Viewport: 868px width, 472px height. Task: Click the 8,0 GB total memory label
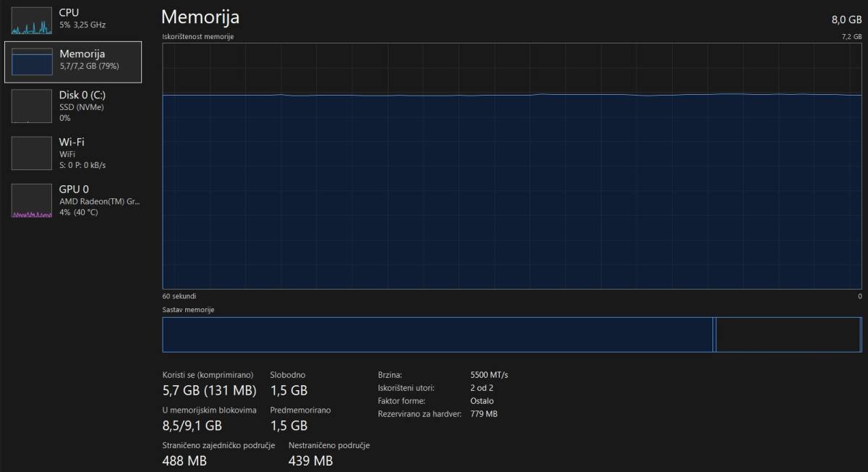[x=847, y=19]
